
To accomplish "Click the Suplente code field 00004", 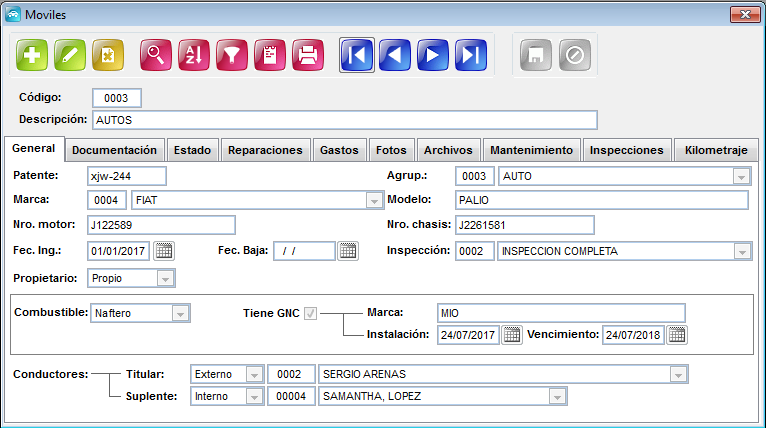I will point(291,397).
